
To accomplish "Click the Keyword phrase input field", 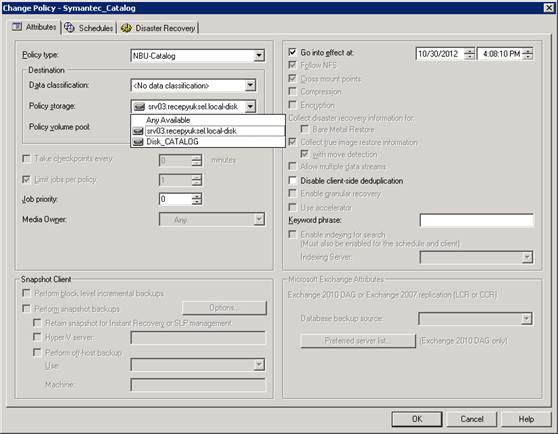I will pos(477,221).
